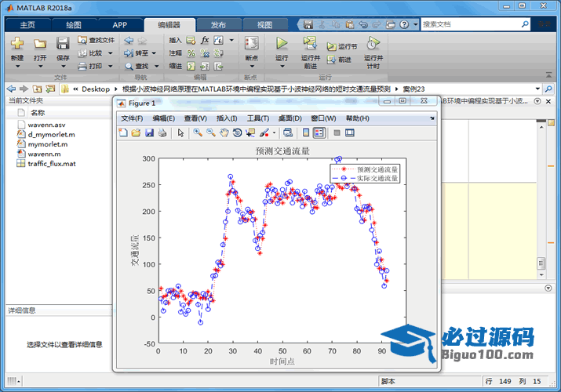Click the navigate back arrow in 导航 group
The height and width of the screenshot is (392, 561).
(x=129, y=41)
